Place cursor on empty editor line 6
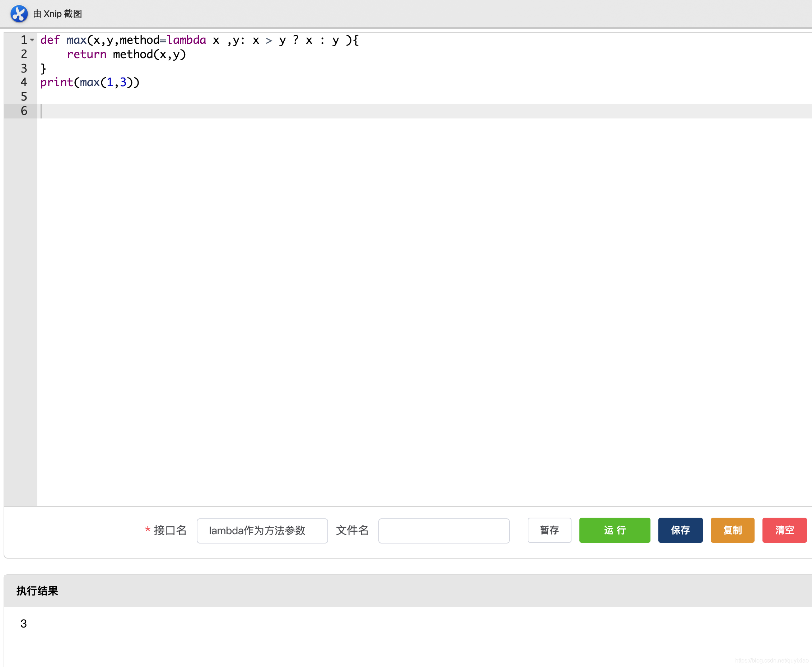 424,111
